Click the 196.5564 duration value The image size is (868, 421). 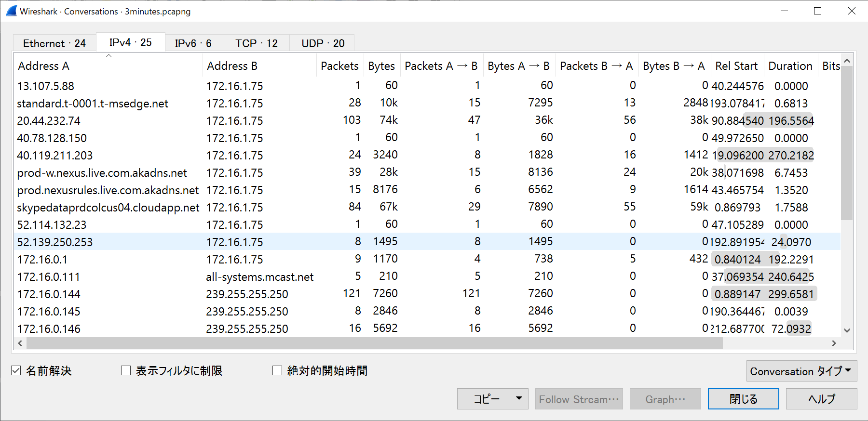point(791,121)
